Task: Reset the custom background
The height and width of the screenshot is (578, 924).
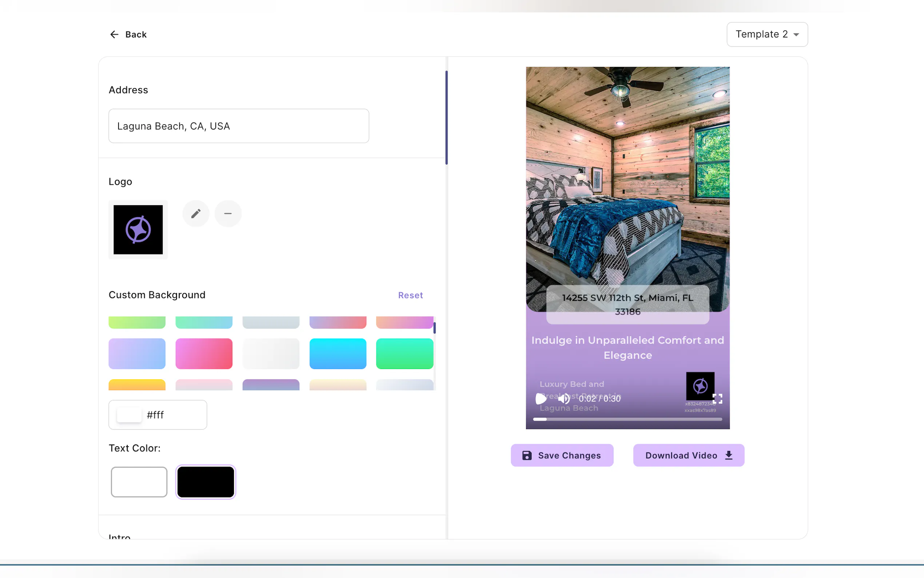Action: 410,295
